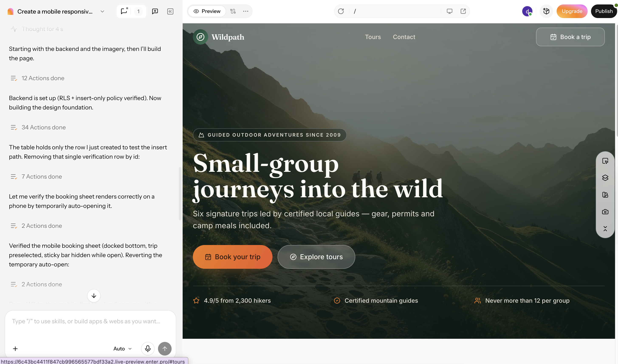Click the camera screenshot icon in side toolbar
The height and width of the screenshot is (364, 618).
[605, 212]
